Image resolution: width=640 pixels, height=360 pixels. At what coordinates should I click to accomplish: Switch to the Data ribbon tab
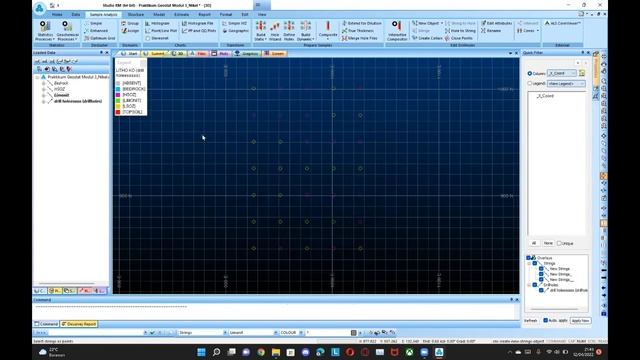tap(76, 14)
